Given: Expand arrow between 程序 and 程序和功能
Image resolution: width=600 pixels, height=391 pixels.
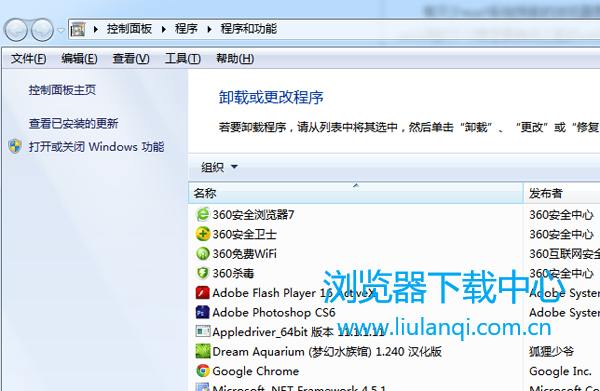Looking at the screenshot, I should click(209, 29).
